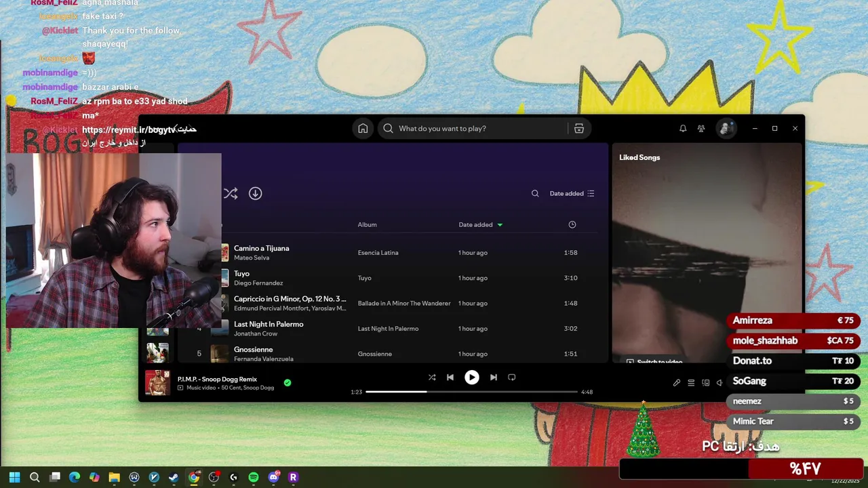868x488 pixels.
Task: Select the track Tuyo
Action: coord(241,274)
